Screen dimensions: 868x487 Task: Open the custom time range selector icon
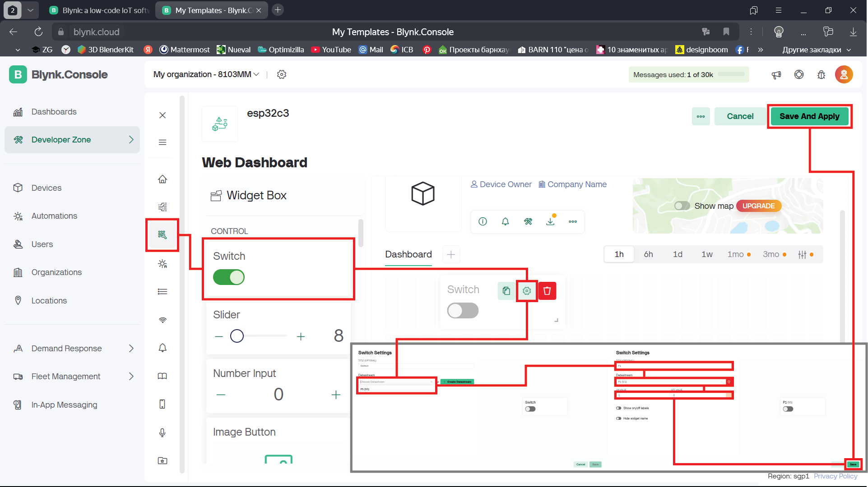click(803, 255)
